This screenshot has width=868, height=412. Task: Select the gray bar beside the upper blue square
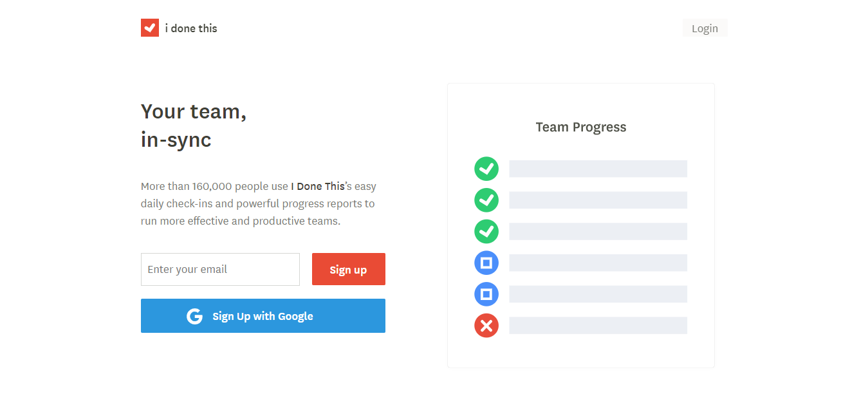click(x=598, y=263)
